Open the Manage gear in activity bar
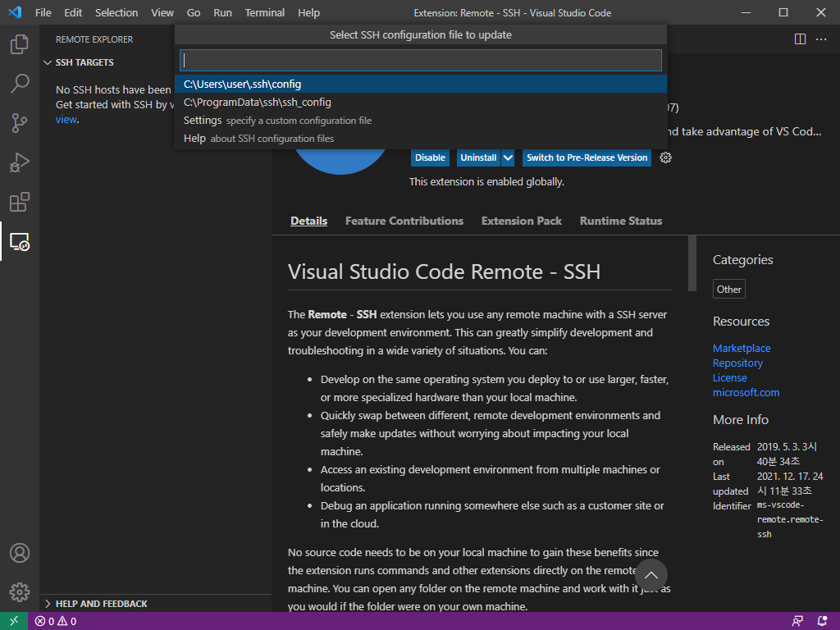840x630 pixels. pos(20,592)
